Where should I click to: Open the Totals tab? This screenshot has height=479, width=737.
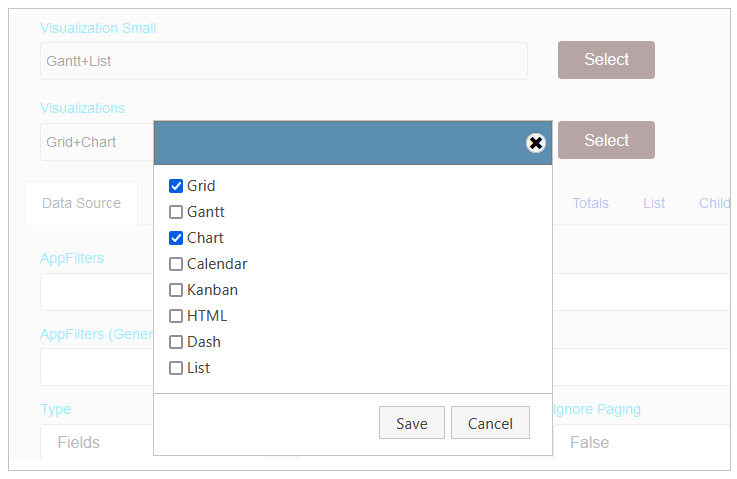(x=590, y=203)
